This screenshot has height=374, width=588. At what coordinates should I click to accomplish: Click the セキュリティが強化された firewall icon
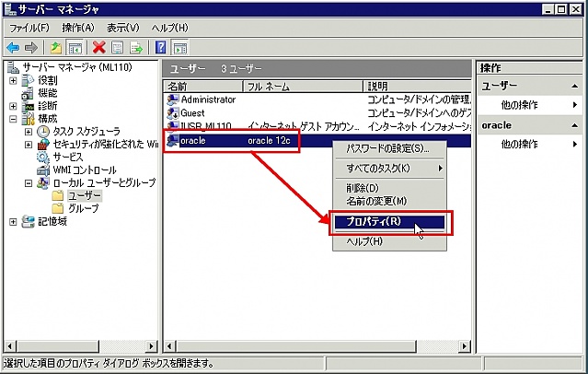[43, 145]
